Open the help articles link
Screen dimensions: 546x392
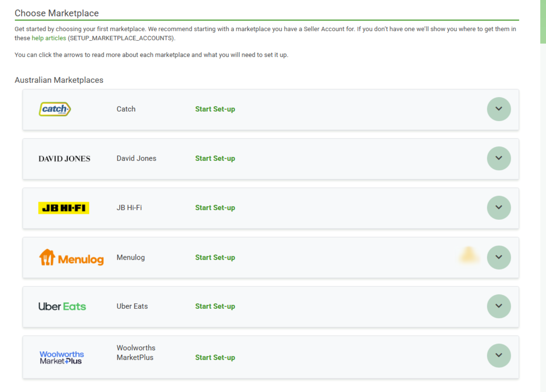pyautogui.click(x=49, y=38)
